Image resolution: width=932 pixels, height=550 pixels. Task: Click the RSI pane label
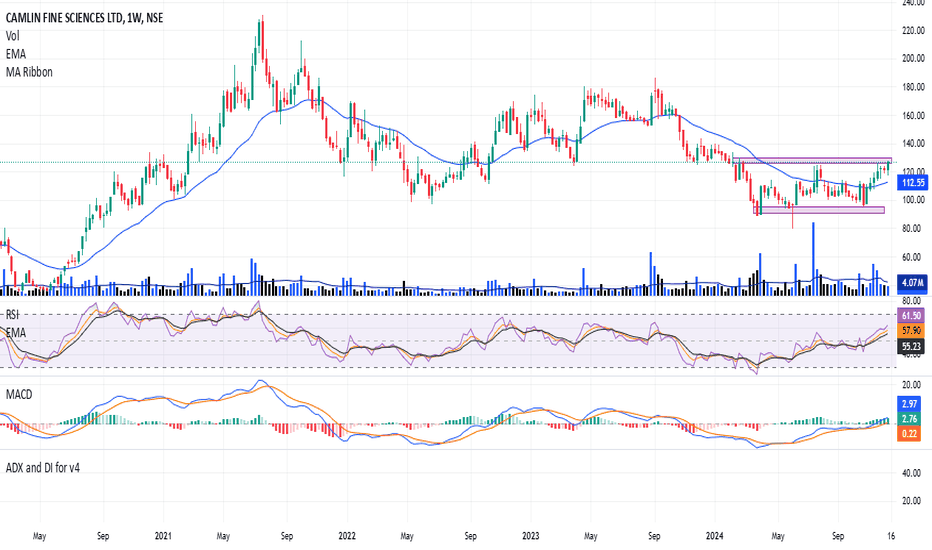(12, 315)
